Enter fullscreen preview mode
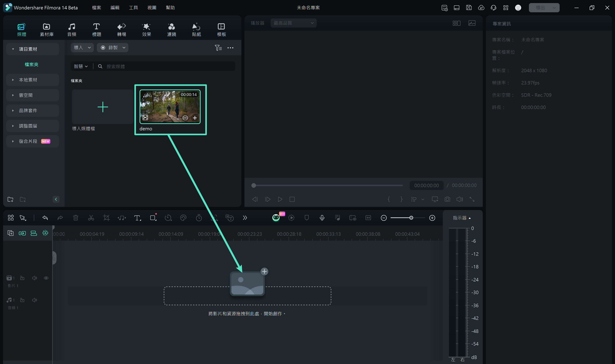 pos(472,199)
